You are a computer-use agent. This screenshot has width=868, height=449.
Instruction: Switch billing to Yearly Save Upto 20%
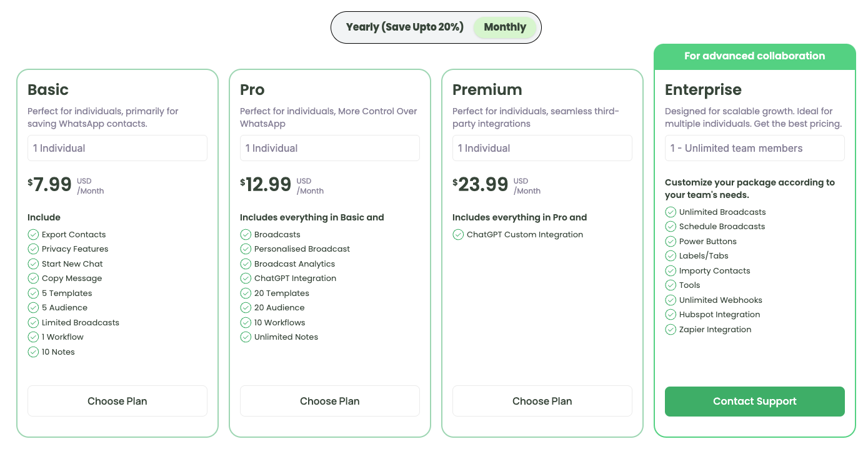(x=405, y=27)
